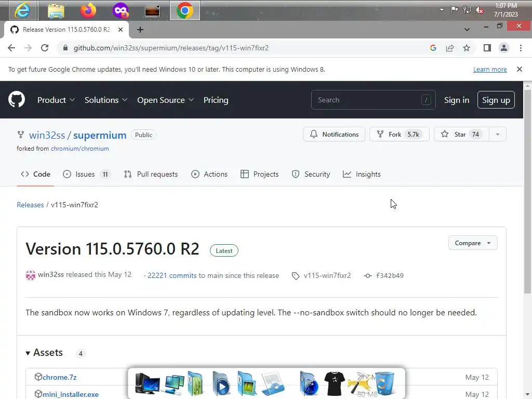Screen dimensions: 532x399
Task: Open the Star lists dropdown arrow
Action: [x=498, y=135]
